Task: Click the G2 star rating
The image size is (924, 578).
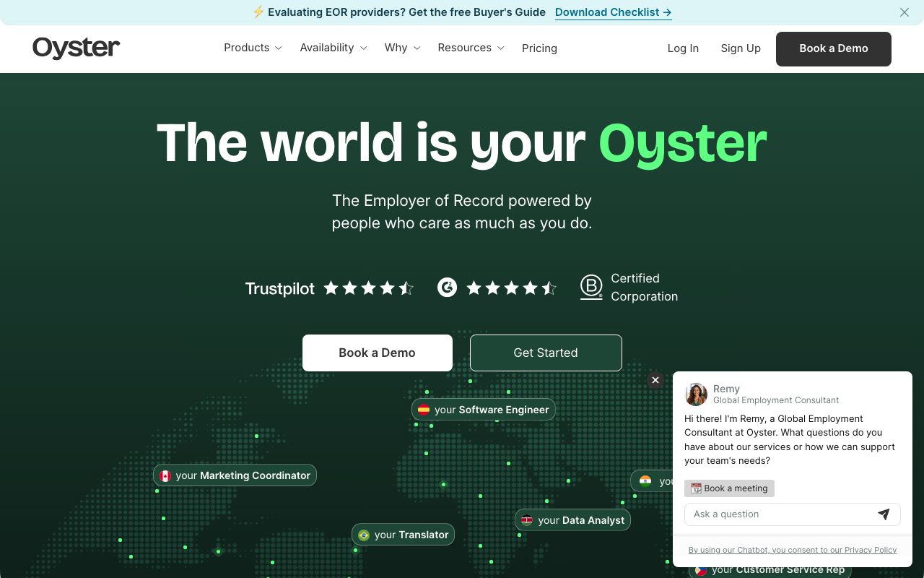Action: 512,288
